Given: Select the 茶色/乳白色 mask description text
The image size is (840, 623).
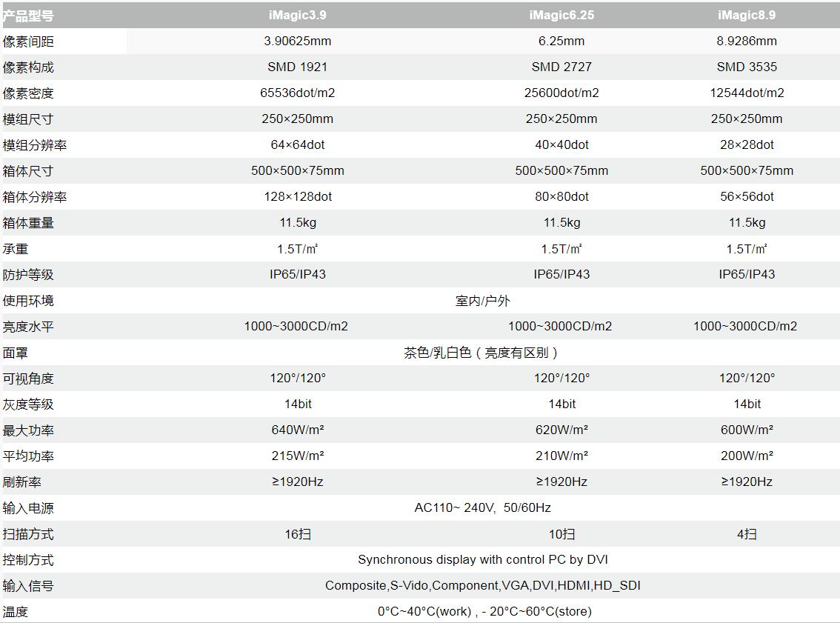Looking at the screenshot, I should click(x=482, y=353).
